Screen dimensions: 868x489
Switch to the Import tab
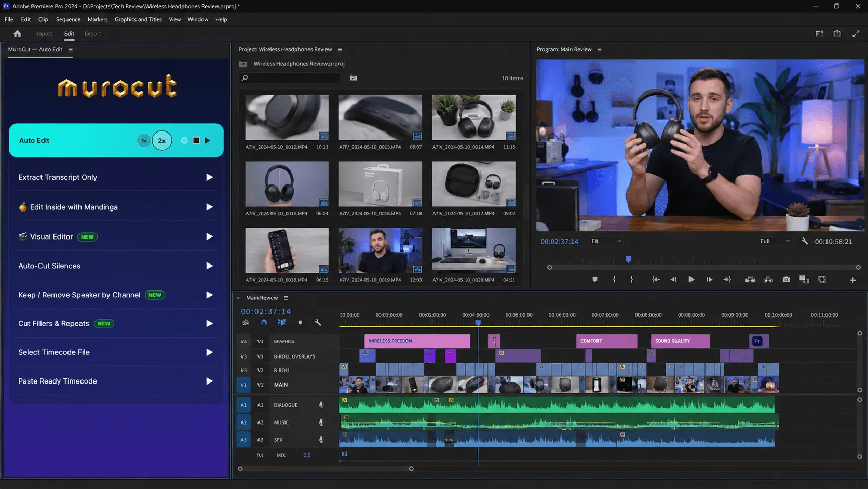coord(44,34)
